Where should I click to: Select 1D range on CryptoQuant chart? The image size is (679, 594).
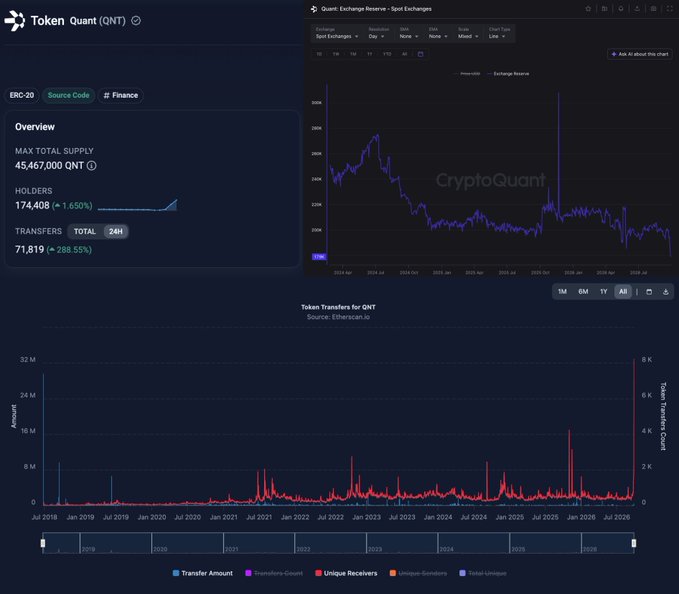pyautogui.click(x=319, y=54)
